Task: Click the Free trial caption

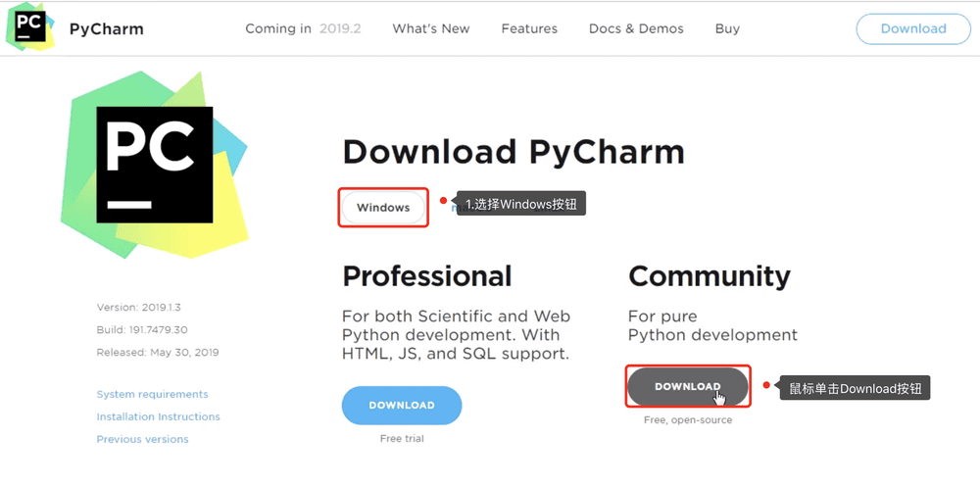Action: point(401,439)
